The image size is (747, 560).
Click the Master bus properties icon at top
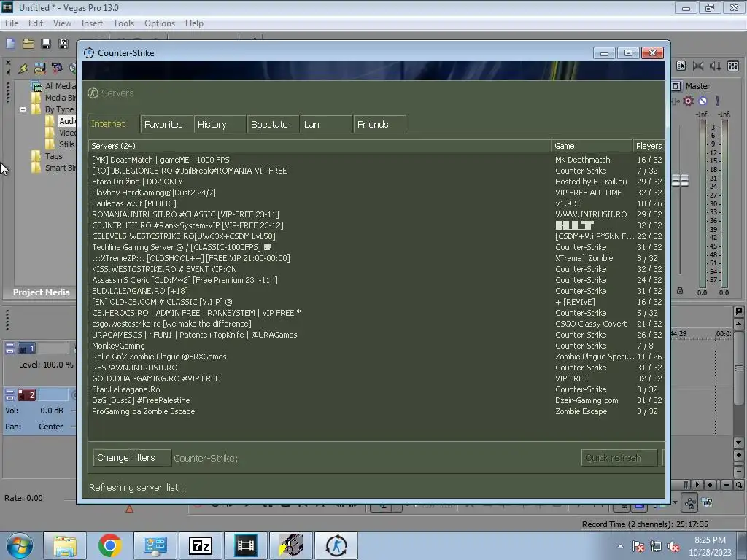681,66
